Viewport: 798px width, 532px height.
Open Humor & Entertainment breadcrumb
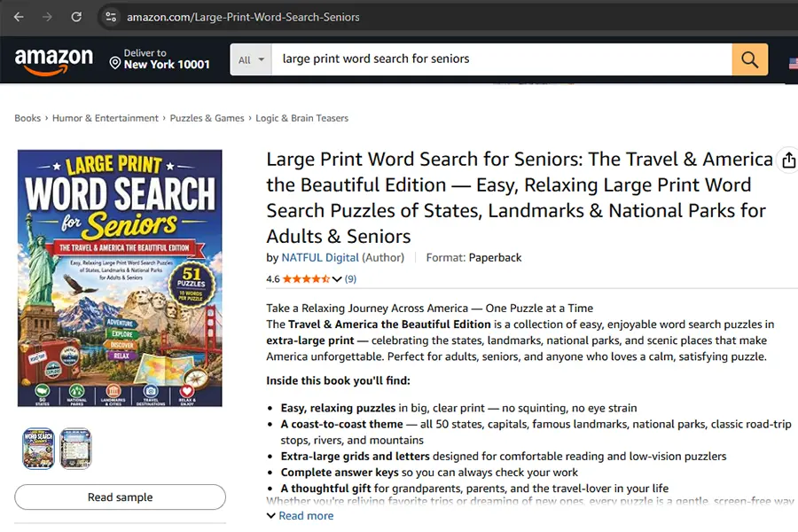coord(106,118)
